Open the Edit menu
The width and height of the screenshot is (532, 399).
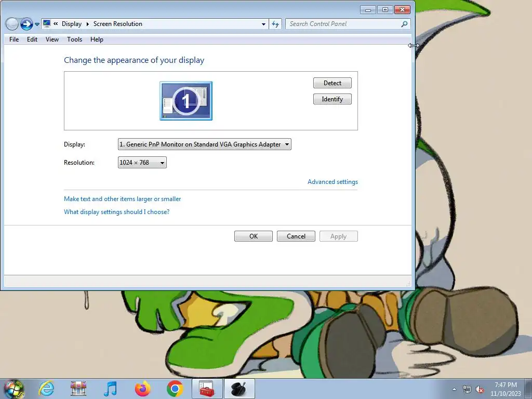pyautogui.click(x=32, y=39)
